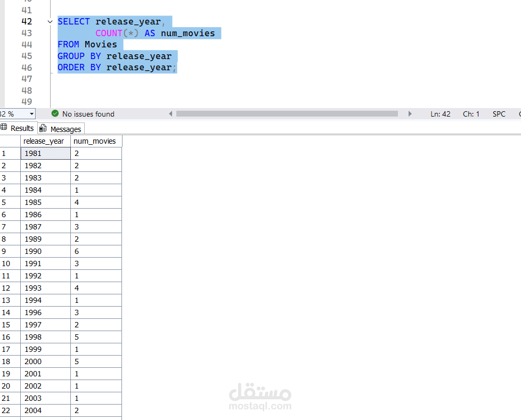
Task: Select cell with release year 1996
Action: coord(45,312)
